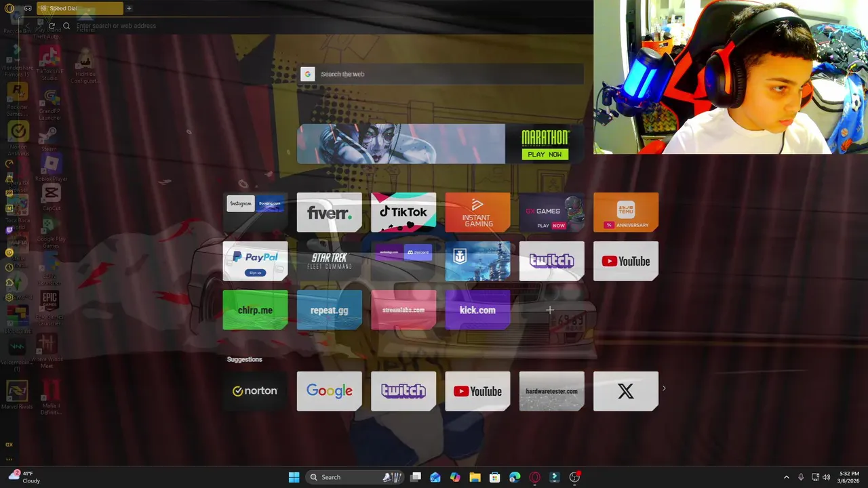Open the sidebar three-dots setup menu
The height and width of the screenshot is (488, 868).
9,459
